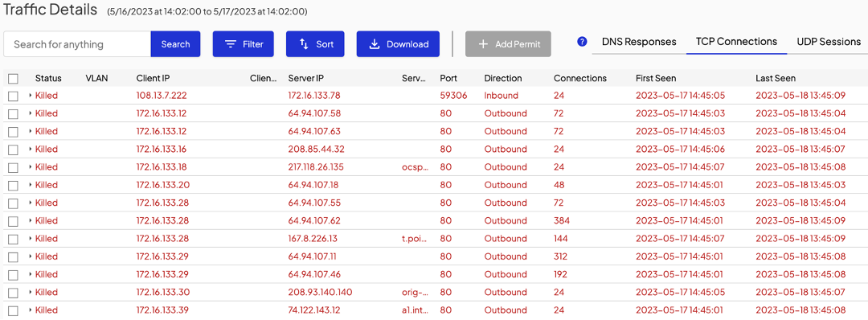
Task: Click the Inbound direction cell
Action: (x=501, y=95)
